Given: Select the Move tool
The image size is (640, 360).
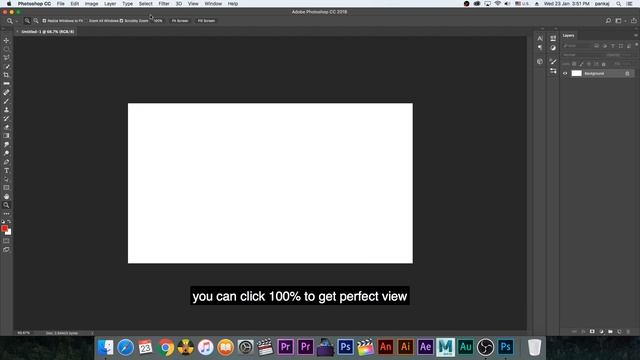Looking at the screenshot, I should (x=6, y=40).
